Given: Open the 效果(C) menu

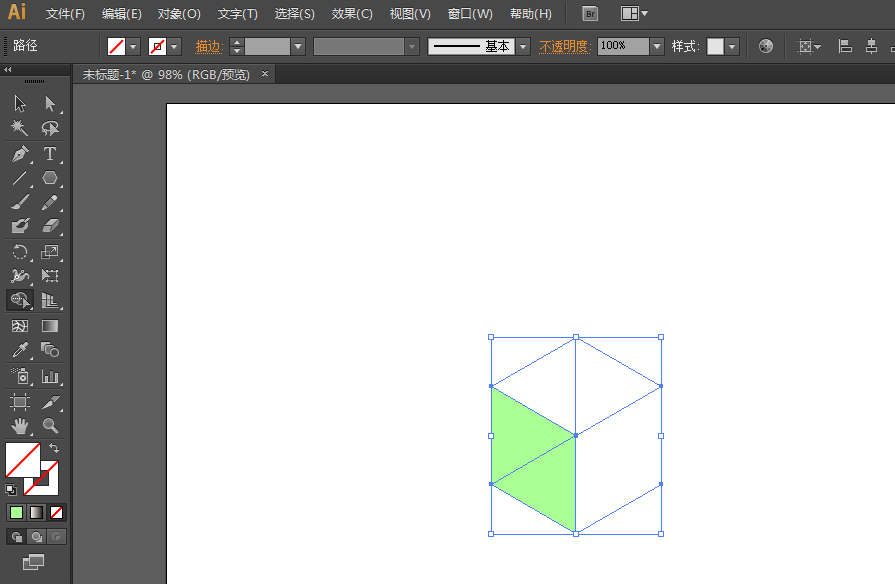Looking at the screenshot, I should pos(352,14).
